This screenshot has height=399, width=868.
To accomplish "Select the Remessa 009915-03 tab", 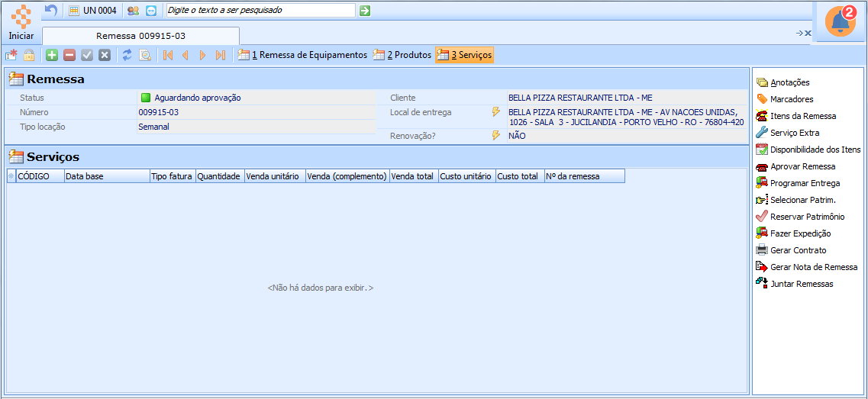I will coord(140,36).
